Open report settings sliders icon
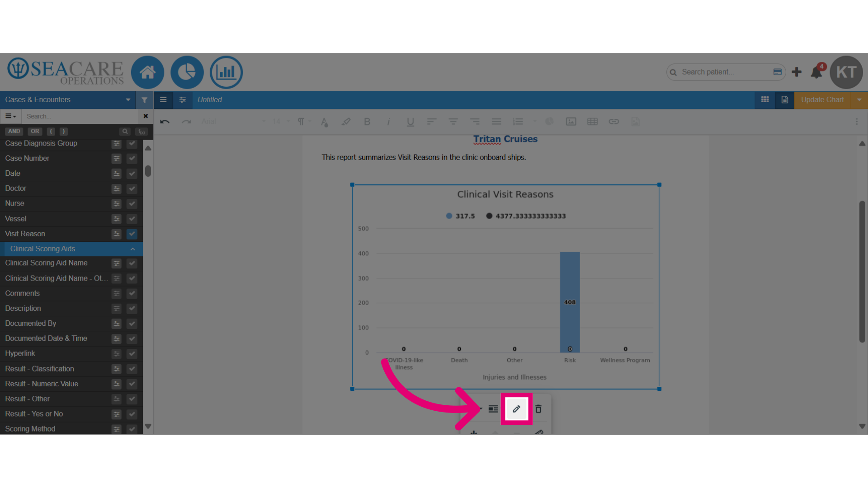 click(x=183, y=100)
